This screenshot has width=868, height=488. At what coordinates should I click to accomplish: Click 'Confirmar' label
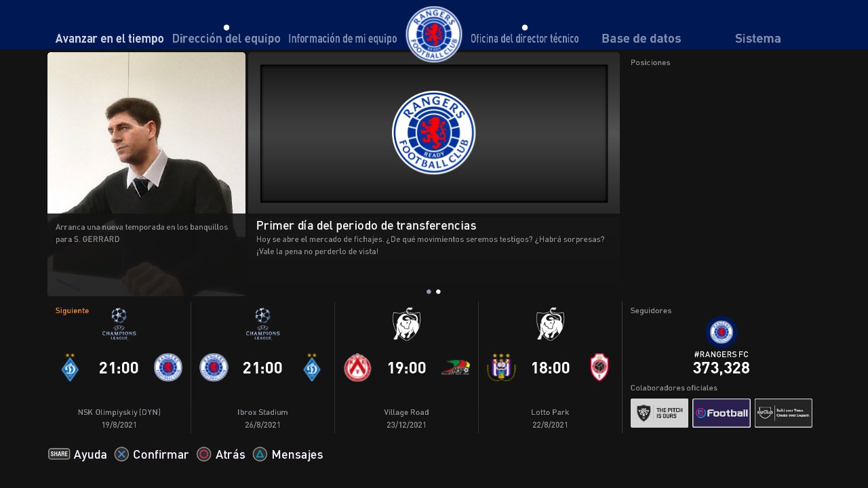click(x=161, y=455)
